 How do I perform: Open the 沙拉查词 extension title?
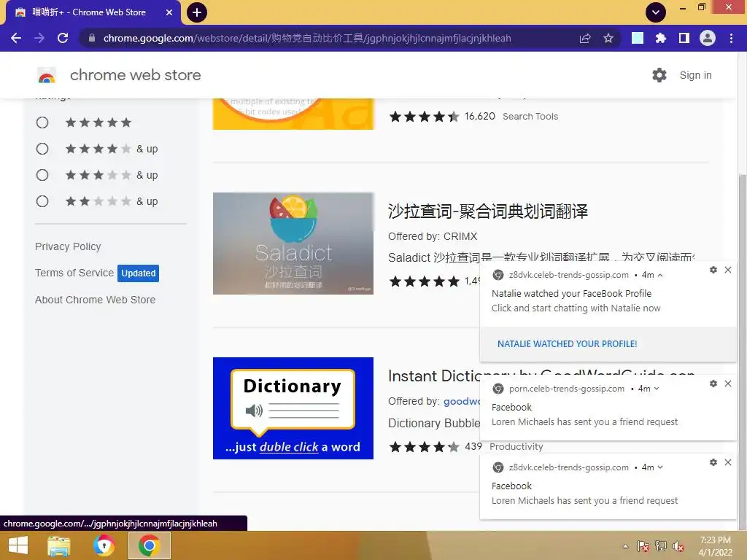point(488,211)
